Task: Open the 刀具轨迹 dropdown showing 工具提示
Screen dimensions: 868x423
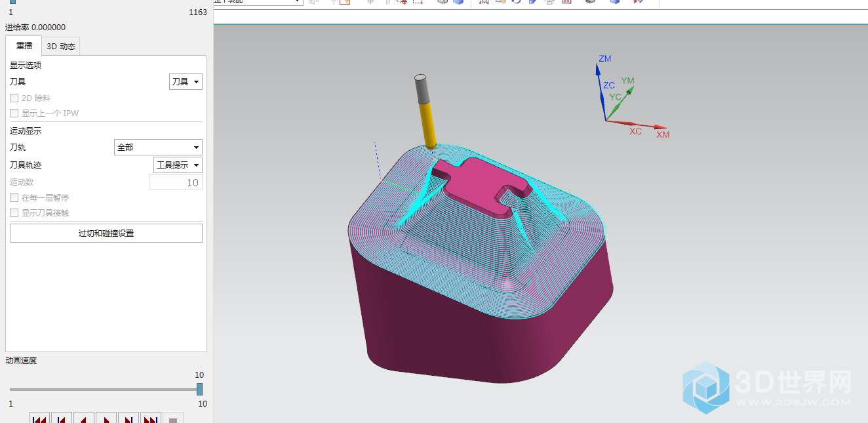Action: pos(178,165)
